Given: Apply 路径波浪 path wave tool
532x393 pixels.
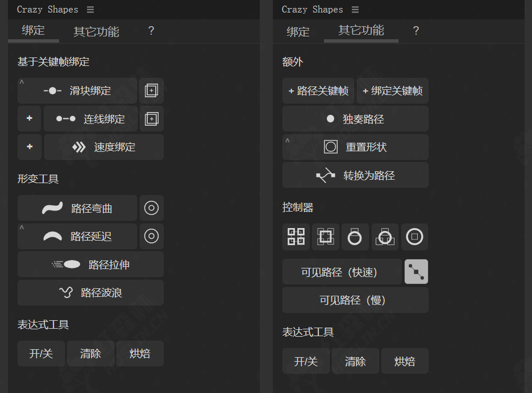Looking at the screenshot, I should (90, 292).
